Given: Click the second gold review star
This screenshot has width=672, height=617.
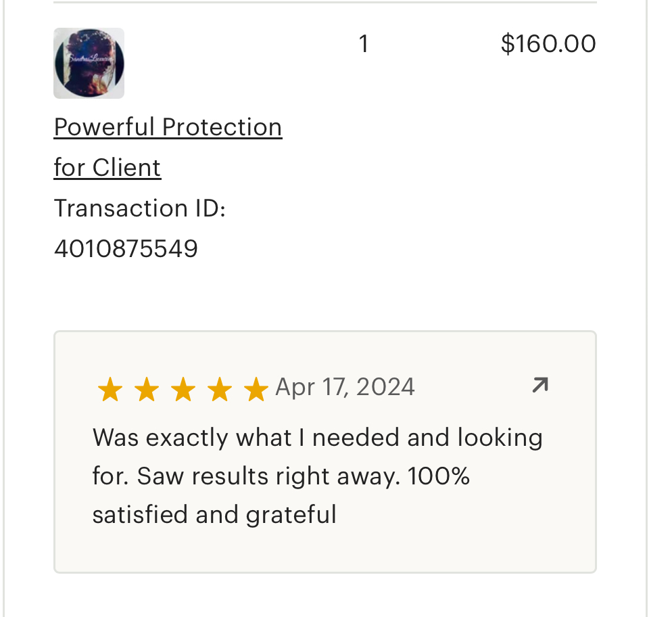Looking at the screenshot, I should click(x=147, y=389).
